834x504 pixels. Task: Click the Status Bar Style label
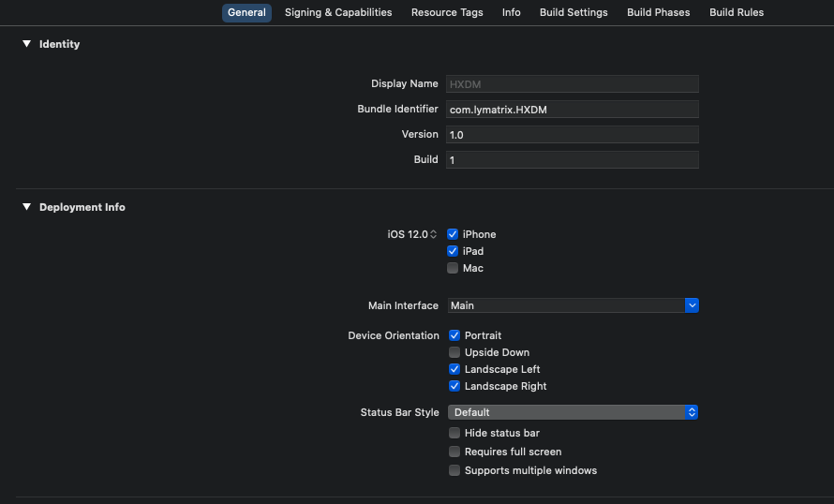[400, 412]
